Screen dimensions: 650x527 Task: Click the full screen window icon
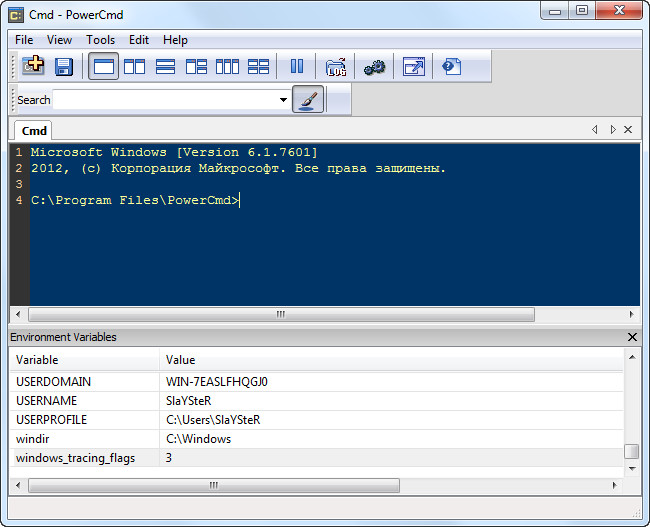click(413, 67)
